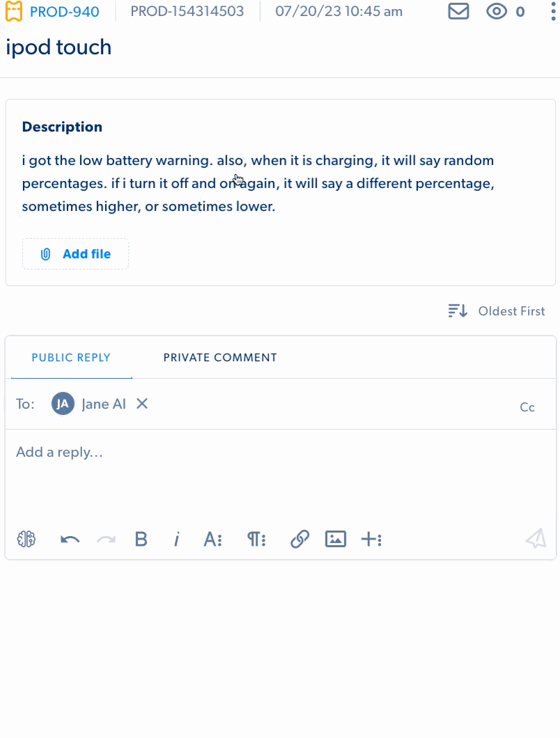Send the reply with paper plane icon
Viewport: 560px width, 738px height.
tap(536, 538)
